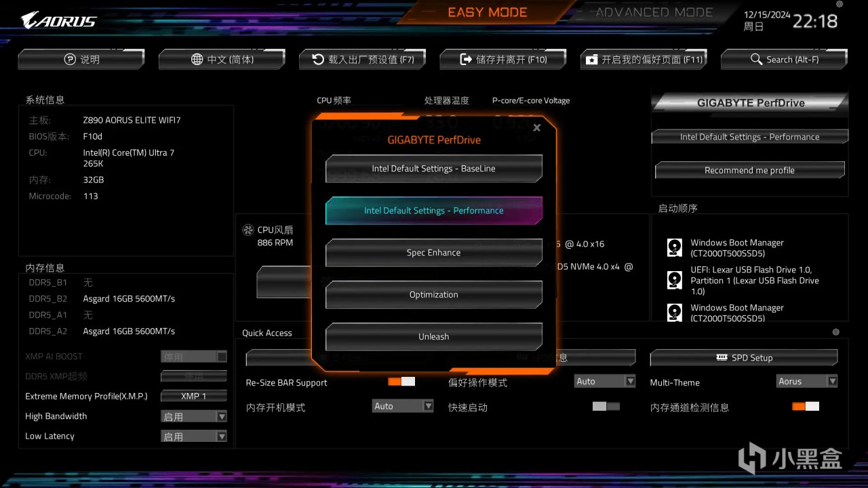The height and width of the screenshot is (488, 868).
Task: Click the Quick Access heading
Action: [267, 333]
